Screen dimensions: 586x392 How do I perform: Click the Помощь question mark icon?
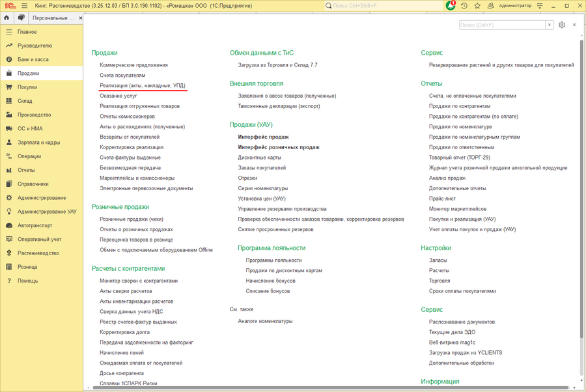pyautogui.click(x=9, y=281)
